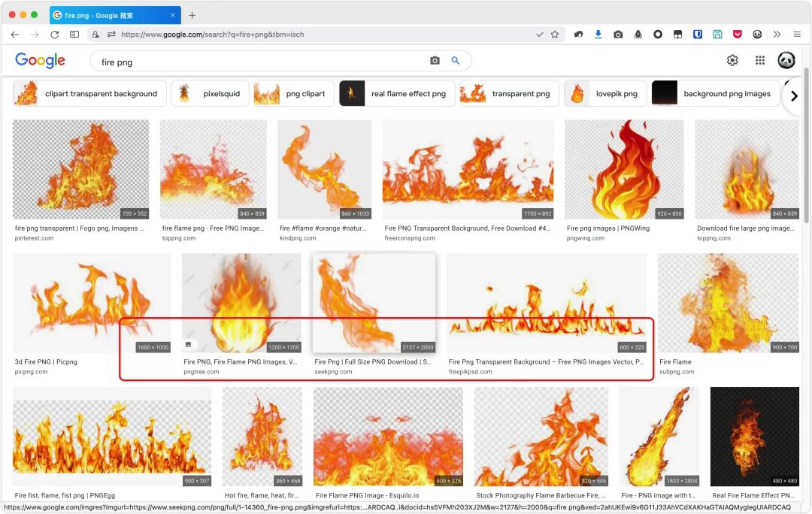Screen dimensions: 812x514
Task: Click the 'freepikpsd.com' source text
Action: coord(470,372)
